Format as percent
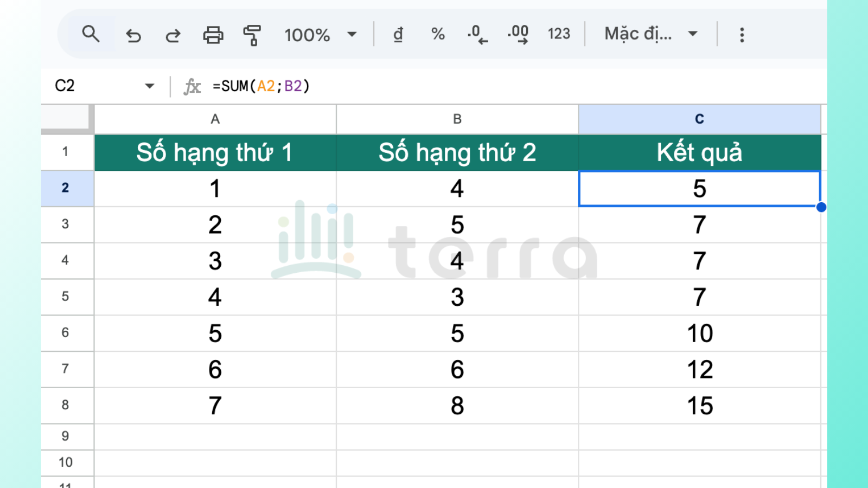 point(438,34)
